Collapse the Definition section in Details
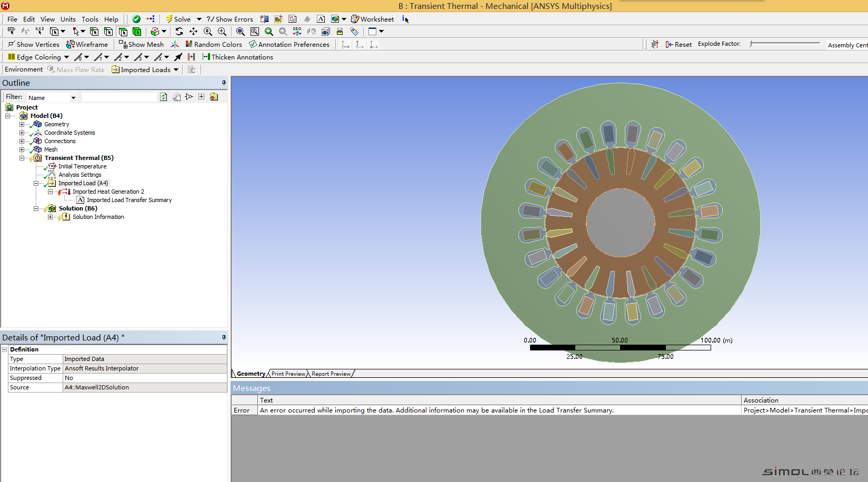 (x=5, y=349)
